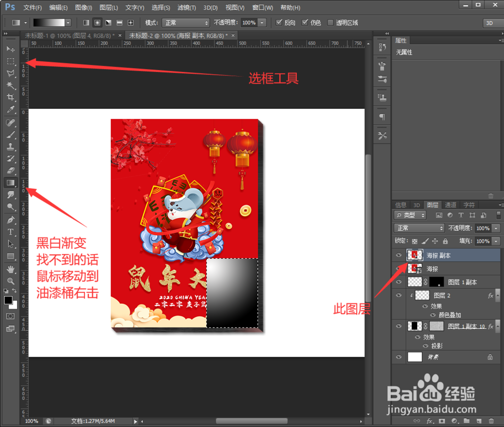
Task: Select the Move tool
Action: (11, 49)
